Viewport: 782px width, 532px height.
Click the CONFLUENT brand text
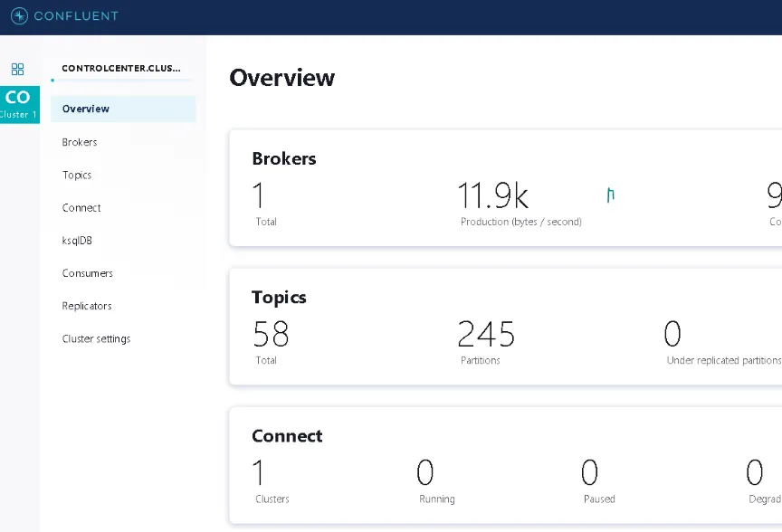pyautogui.click(x=76, y=16)
